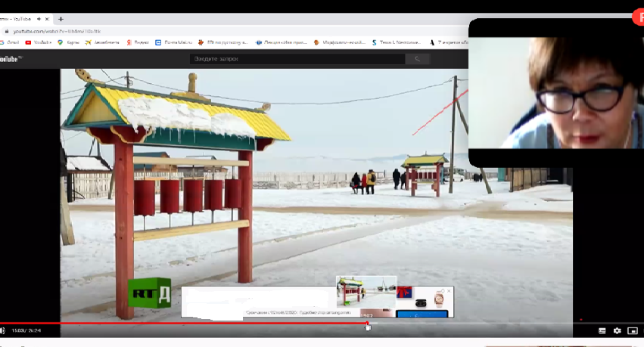Click the RT Д channel watermark logo

pos(149,293)
